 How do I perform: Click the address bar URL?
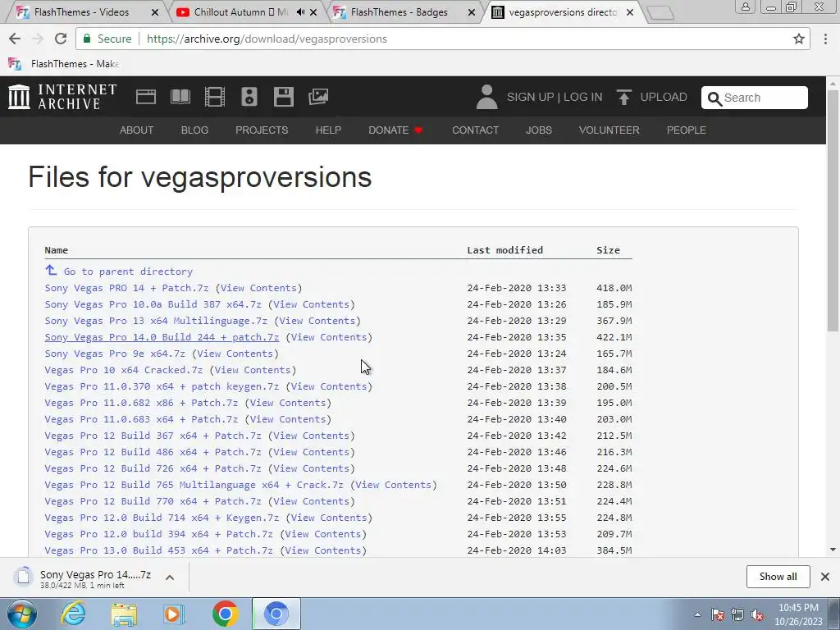[x=267, y=39]
